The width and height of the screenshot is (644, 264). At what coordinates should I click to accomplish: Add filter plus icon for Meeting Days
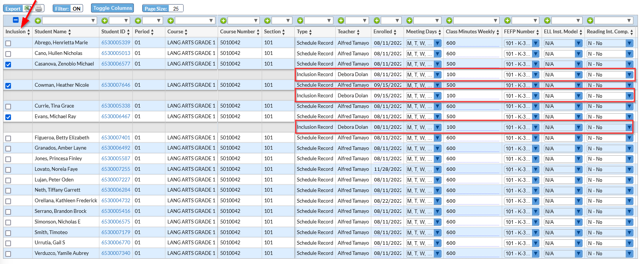409,20
